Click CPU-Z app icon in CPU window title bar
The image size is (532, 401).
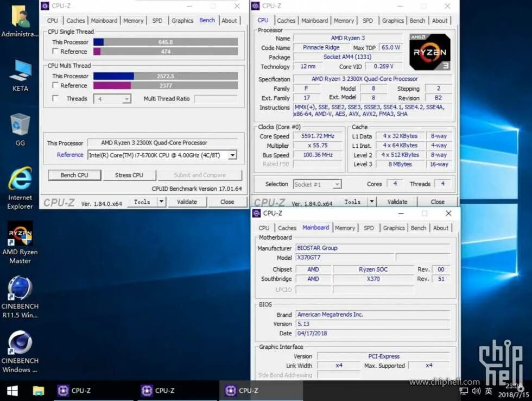coord(256,6)
